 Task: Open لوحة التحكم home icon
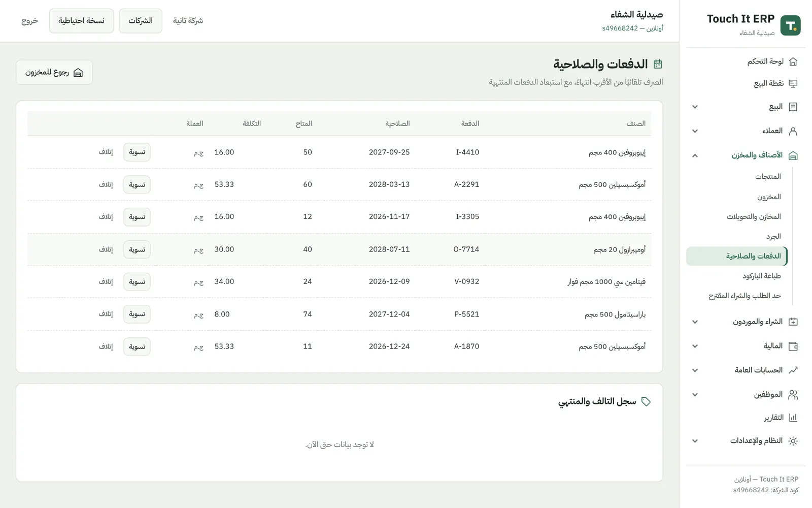[x=793, y=61]
